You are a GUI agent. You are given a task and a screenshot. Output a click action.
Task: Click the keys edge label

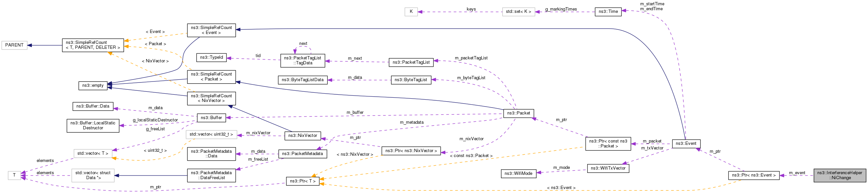(471, 9)
